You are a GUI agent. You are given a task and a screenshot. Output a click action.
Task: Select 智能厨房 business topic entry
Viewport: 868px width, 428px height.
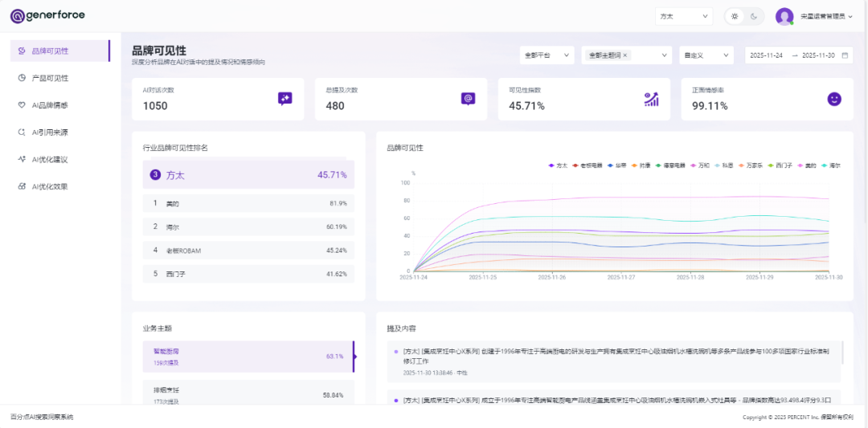243,357
